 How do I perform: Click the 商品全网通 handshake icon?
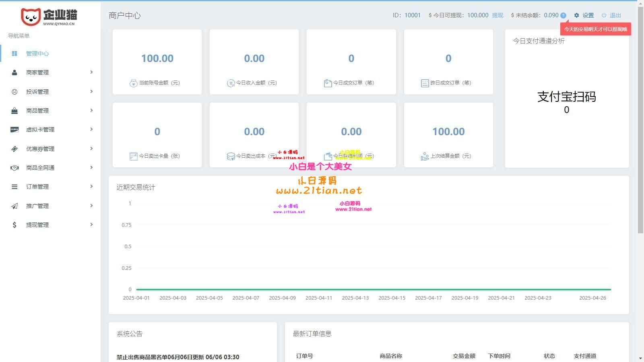click(x=14, y=168)
